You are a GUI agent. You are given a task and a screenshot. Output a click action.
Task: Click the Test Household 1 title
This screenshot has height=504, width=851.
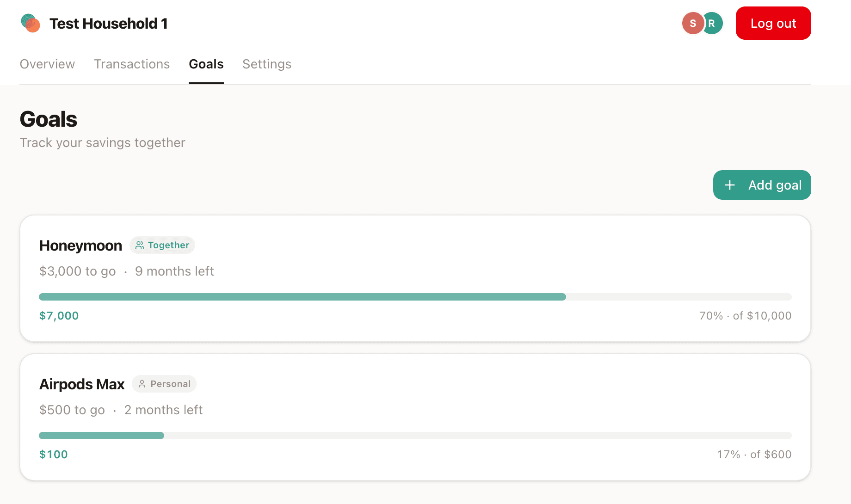click(108, 23)
